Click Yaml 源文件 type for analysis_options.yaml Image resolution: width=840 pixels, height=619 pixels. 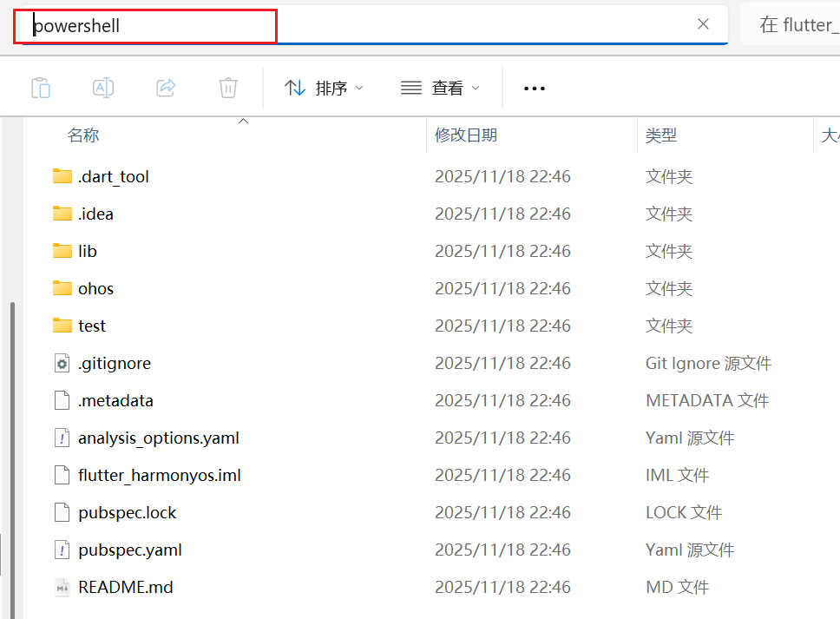pos(690,438)
